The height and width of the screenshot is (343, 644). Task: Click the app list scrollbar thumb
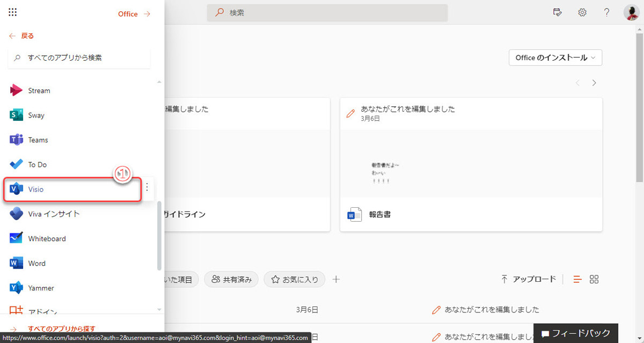click(x=159, y=236)
